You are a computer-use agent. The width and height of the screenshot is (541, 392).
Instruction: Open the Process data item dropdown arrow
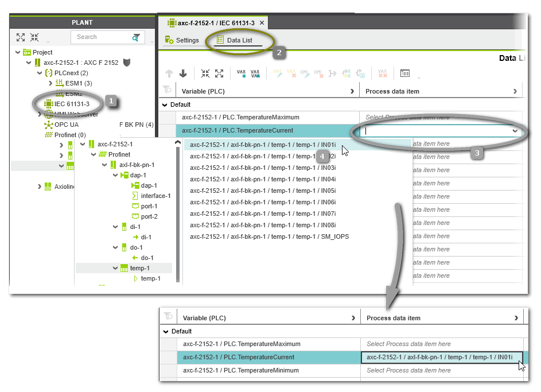[x=515, y=131]
